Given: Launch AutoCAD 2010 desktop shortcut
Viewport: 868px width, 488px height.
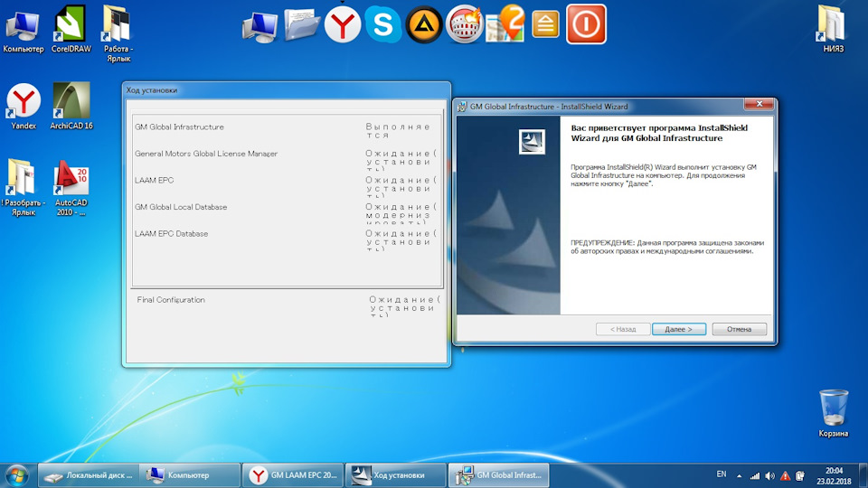Looking at the screenshot, I should (x=71, y=187).
